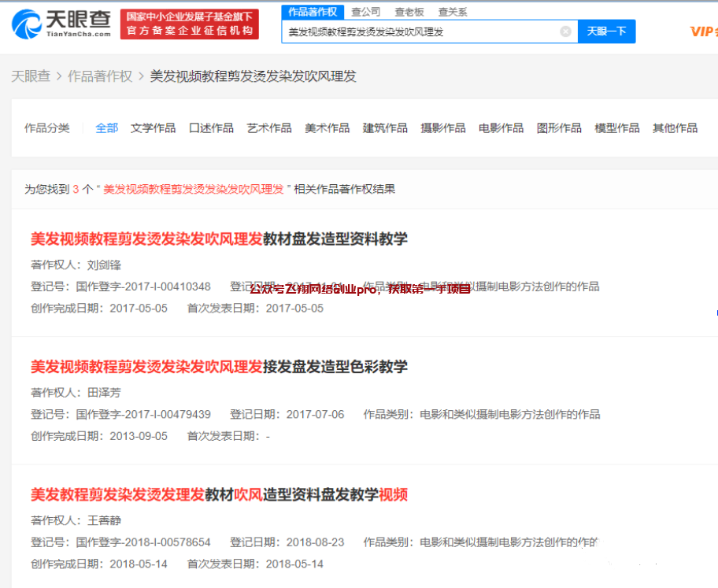Image resolution: width=718 pixels, height=588 pixels.
Task: Select the 作品著作权 search tab
Action: point(313,12)
